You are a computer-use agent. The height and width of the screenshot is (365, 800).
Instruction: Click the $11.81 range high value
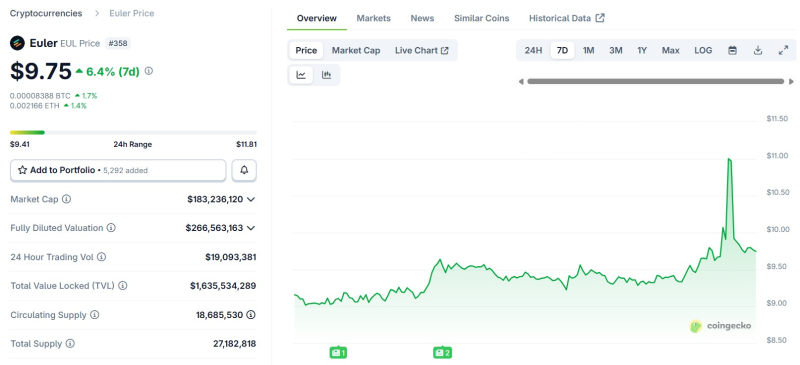pyautogui.click(x=246, y=144)
